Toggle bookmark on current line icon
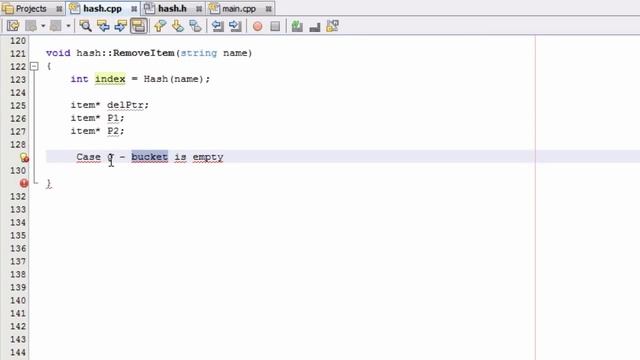640x360 pixels. [195, 26]
